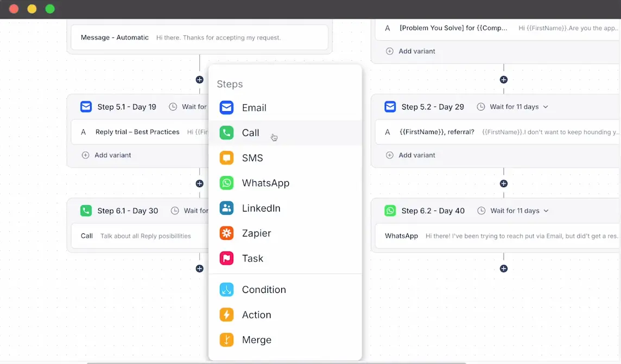
Task: Open the Message - Automatic step card
Action: (x=199, y=37)
